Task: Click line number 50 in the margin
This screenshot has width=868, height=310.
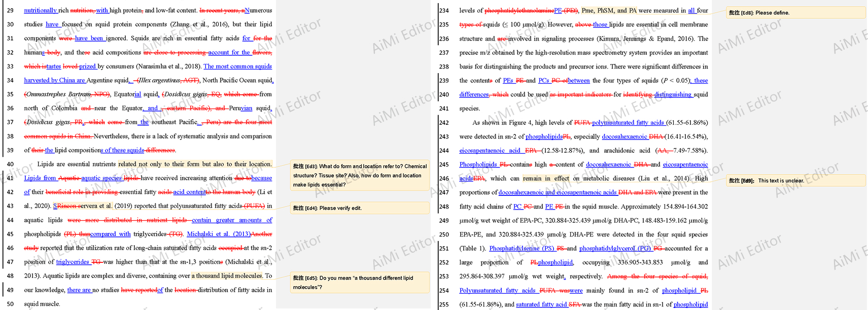Action: click(x=10, y=304)
